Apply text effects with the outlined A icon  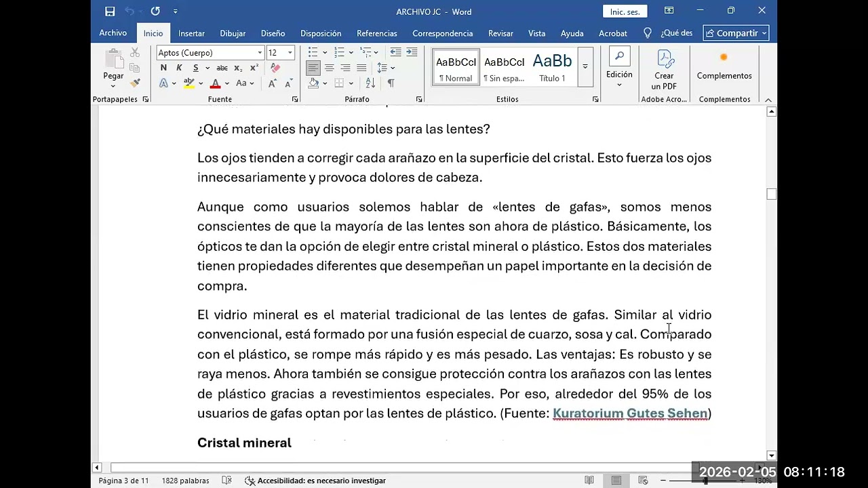[163, 83]
